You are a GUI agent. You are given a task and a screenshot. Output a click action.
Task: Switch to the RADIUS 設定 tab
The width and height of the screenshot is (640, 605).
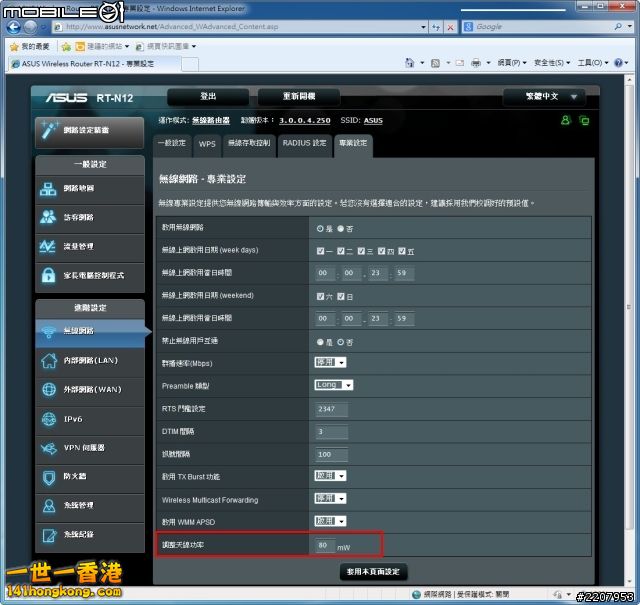pos(304,143)
